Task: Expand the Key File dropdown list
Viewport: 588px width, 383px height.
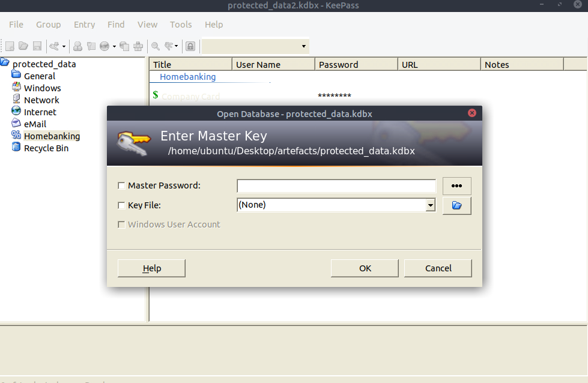Action: tap(430, 205)
